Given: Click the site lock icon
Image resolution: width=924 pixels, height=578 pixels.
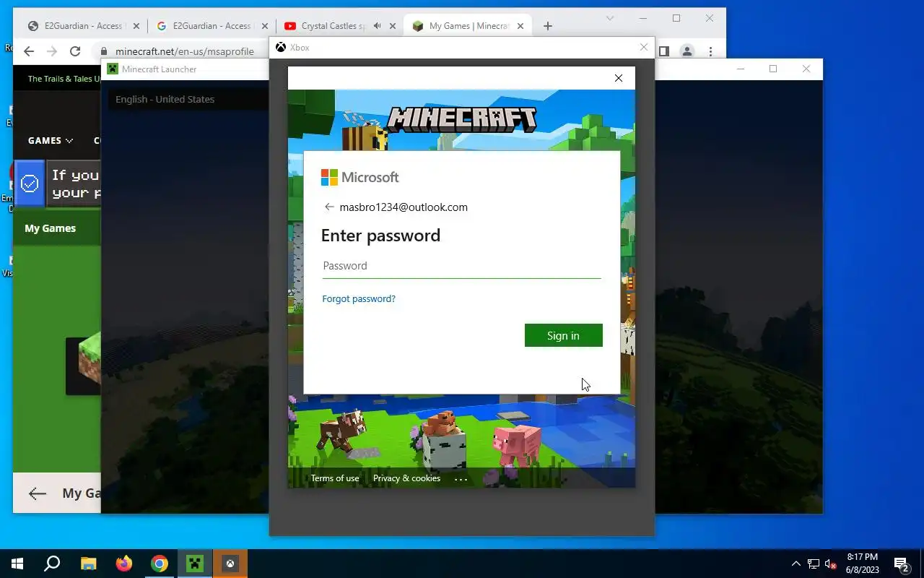Looking at the screenshot, I should pyautogui.click(x=104, y=51).
